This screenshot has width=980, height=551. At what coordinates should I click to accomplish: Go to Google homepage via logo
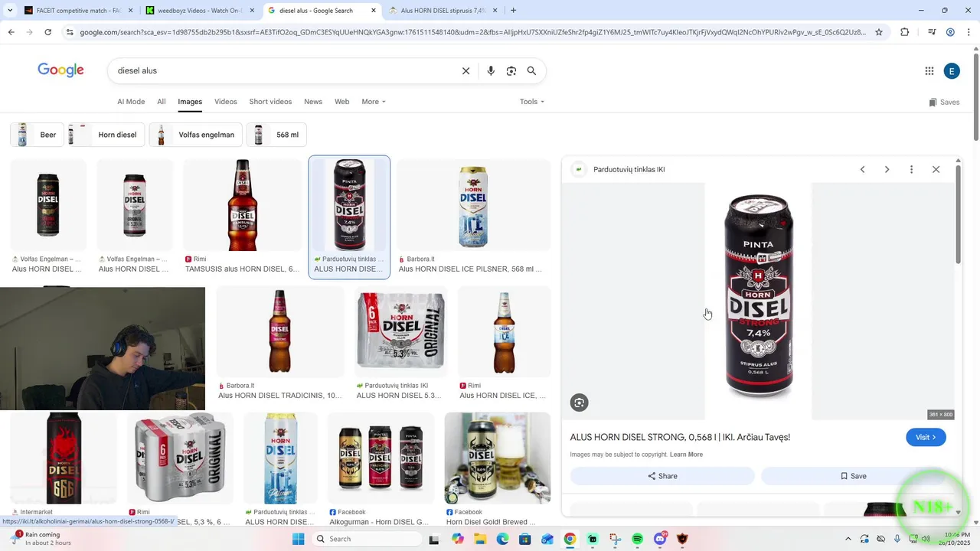[60, 70]
